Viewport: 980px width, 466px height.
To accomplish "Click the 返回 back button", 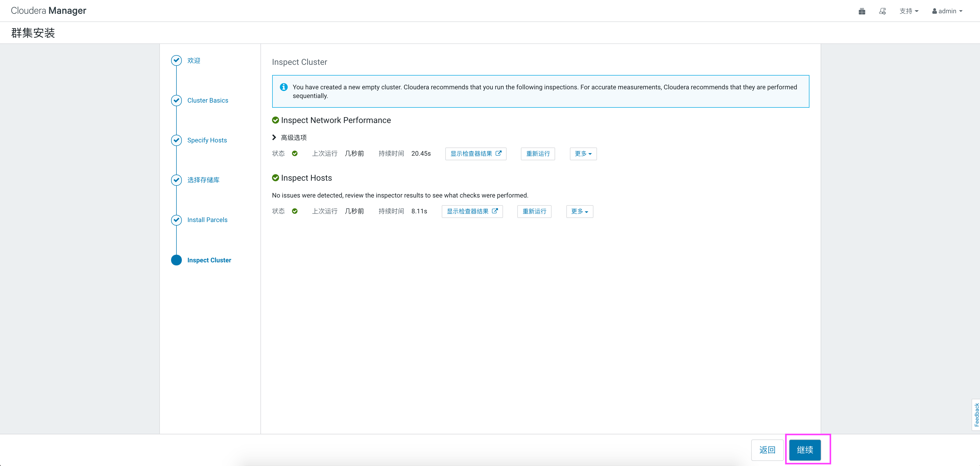I will (x=767, y=450).
